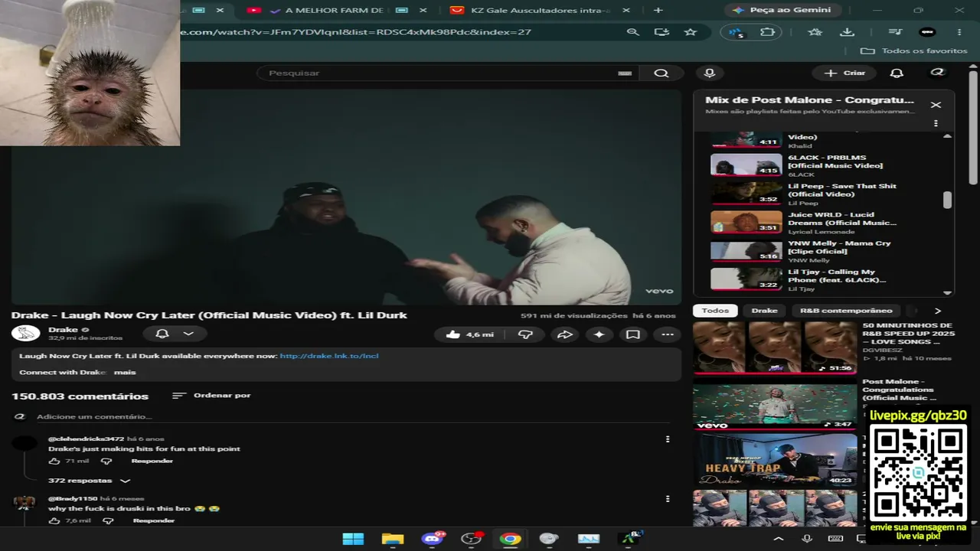This screenshot has width=980, height=551.
Task: Close the KZ Gale Auscultadores tab
Action: pyautogui.click(x=626, y=10)
